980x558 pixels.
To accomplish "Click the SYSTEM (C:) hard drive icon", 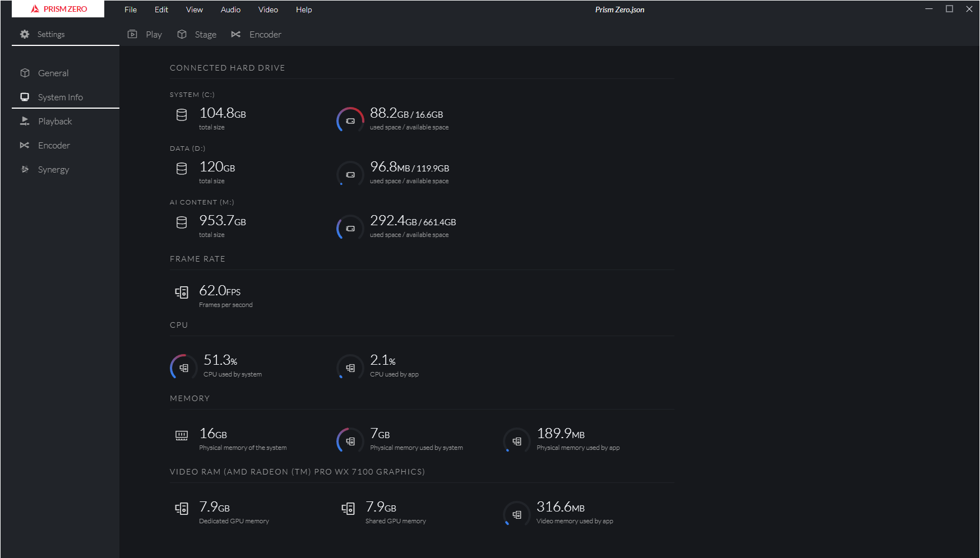I will (181, 115).
